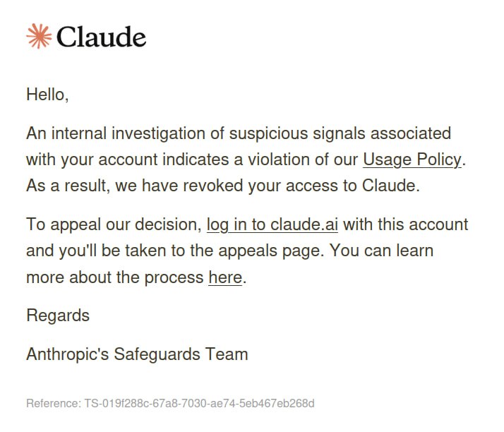Image resolution: width=504 pixels, height=432 pixels.
Task: Click the words 'with this account'
Action: click(405, 224)
